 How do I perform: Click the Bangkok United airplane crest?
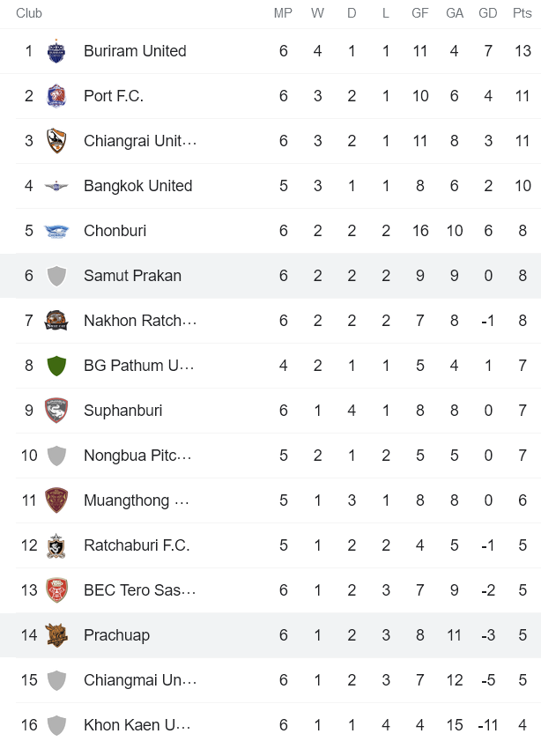coord(56,186)
